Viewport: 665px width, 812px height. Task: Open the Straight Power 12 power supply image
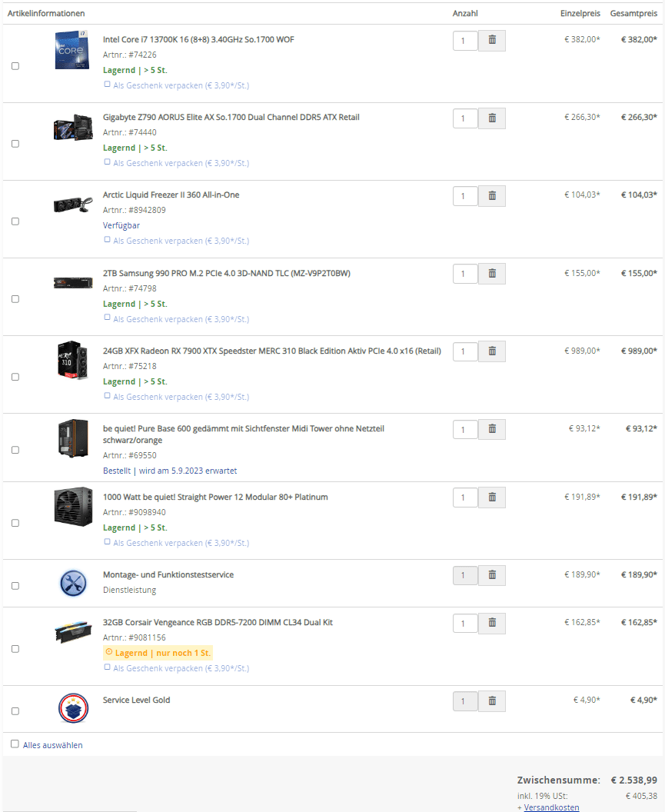pyautogui.click(x=73, y=507)
